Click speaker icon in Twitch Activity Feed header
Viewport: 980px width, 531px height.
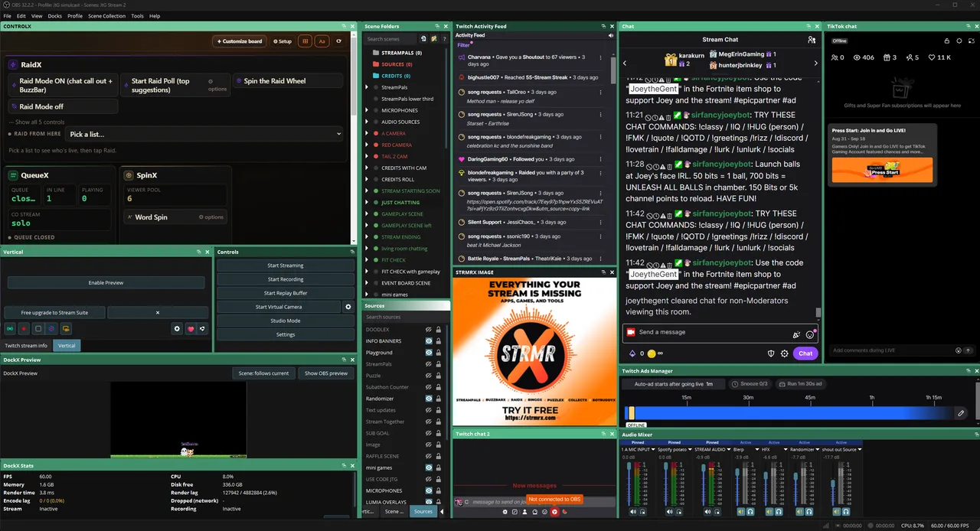[611, 35]
